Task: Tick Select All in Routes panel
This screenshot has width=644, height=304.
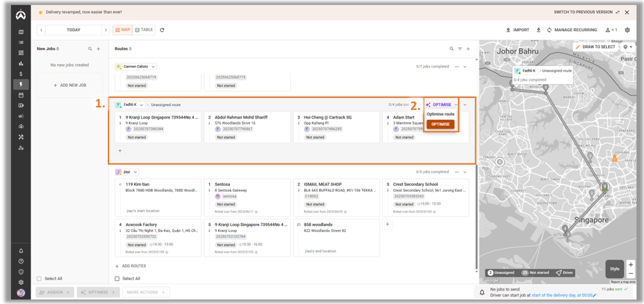Action: [x=117, y=279]
